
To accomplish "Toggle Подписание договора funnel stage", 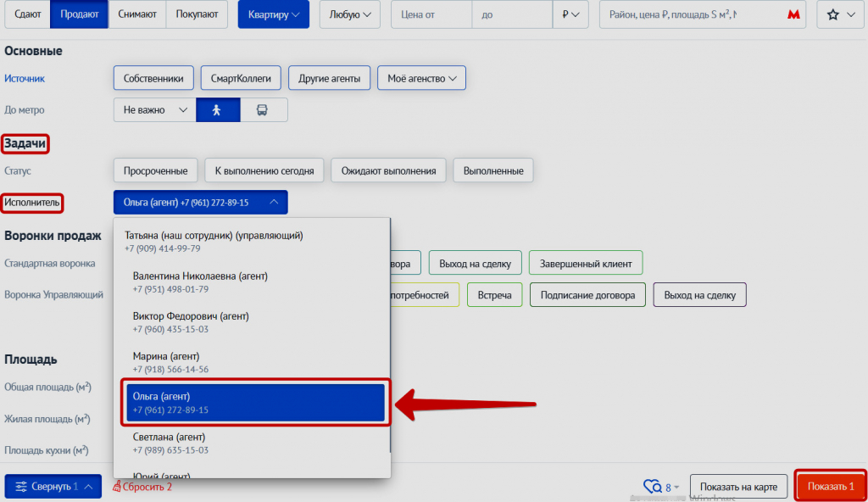I will tap(587, 295).
